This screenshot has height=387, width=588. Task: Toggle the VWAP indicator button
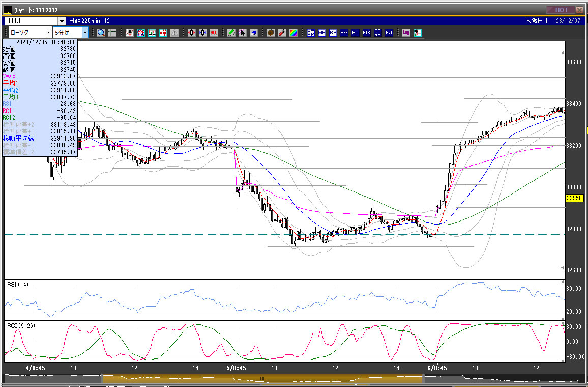click(311, 33)
